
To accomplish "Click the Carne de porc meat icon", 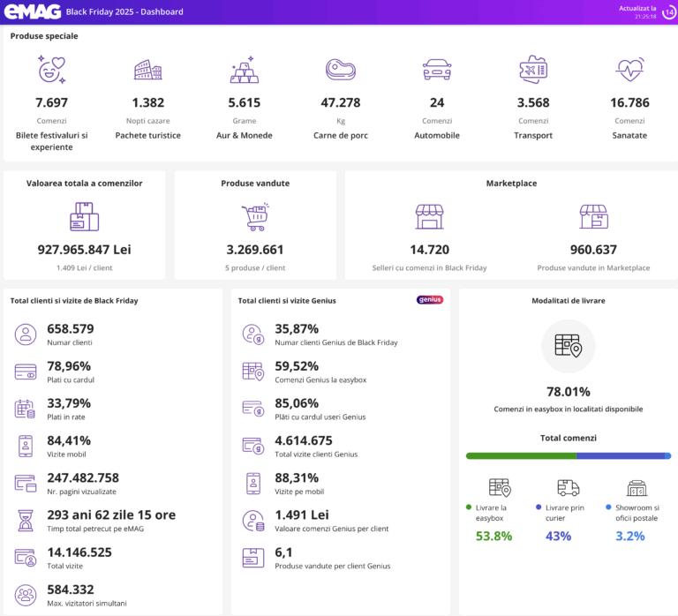I will [340, 70].
